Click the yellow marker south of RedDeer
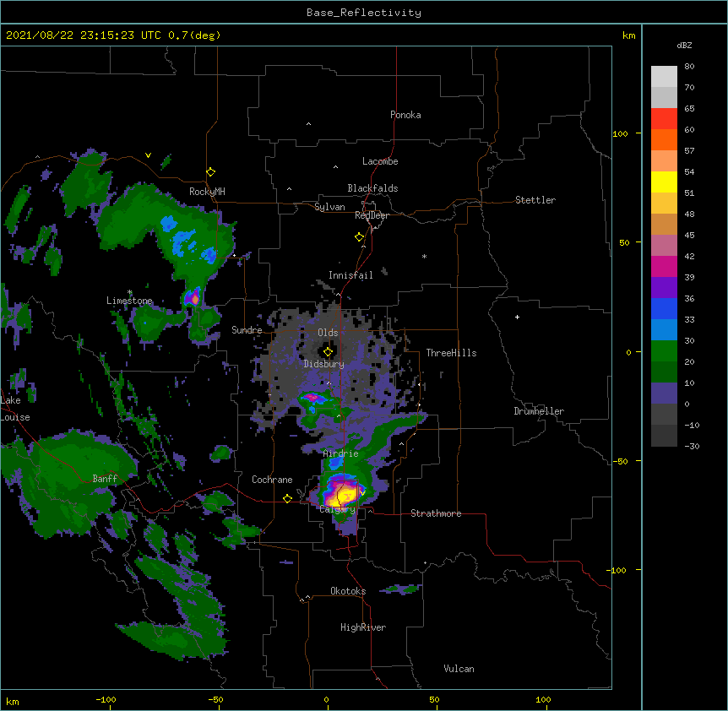This screenshot has width=728, height=711. pos(359,237)
